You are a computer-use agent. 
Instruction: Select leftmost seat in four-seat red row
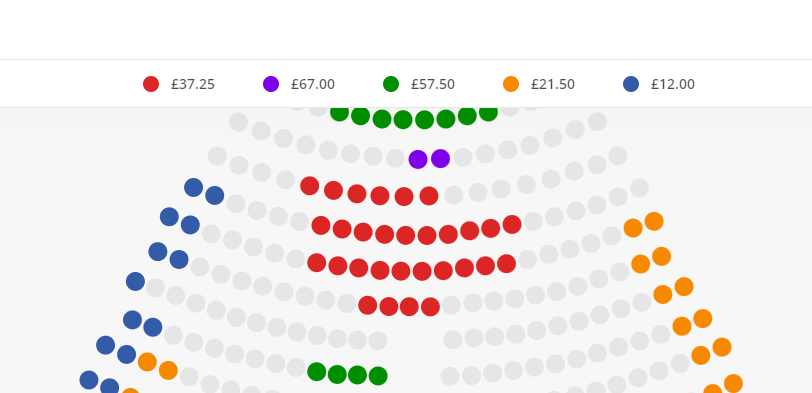point(368,305)
